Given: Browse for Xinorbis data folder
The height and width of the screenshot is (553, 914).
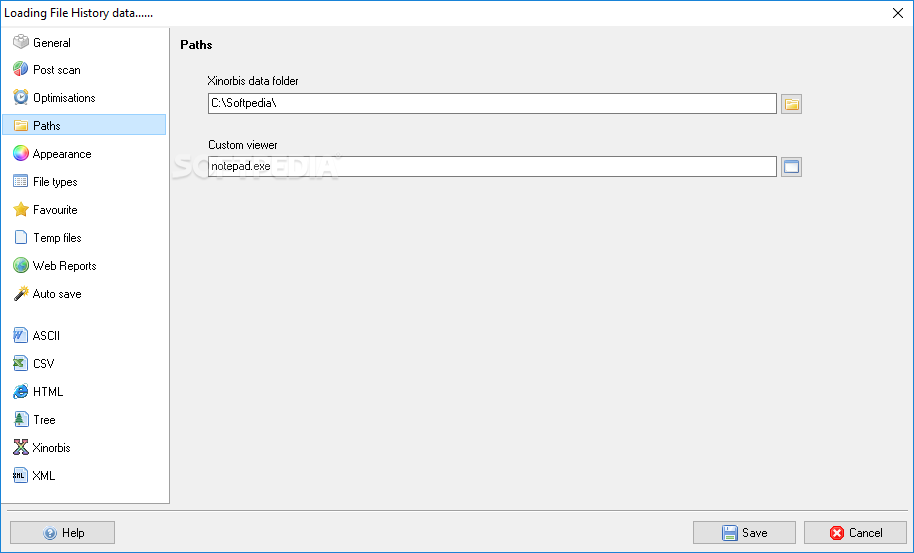Looking at the screenshot, I should 791,104.
